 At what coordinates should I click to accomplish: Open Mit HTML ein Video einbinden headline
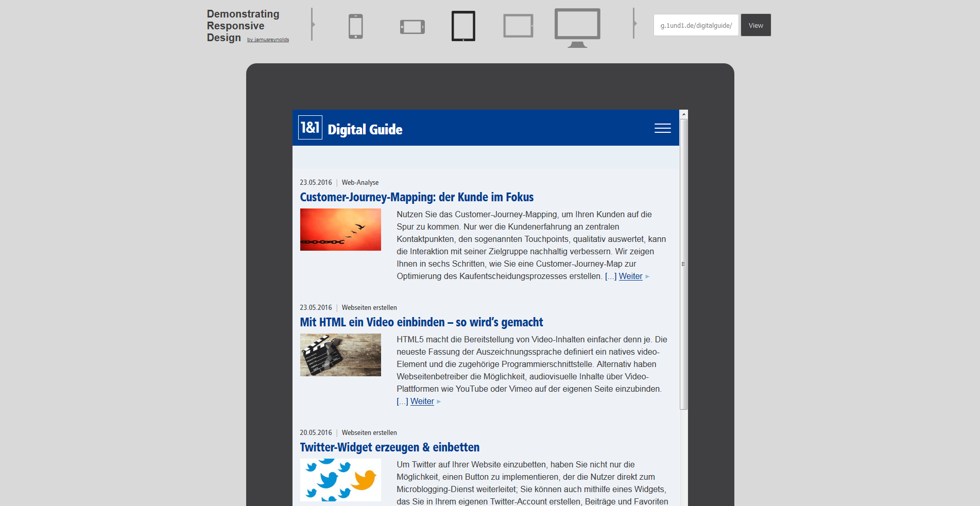point(421,322)
